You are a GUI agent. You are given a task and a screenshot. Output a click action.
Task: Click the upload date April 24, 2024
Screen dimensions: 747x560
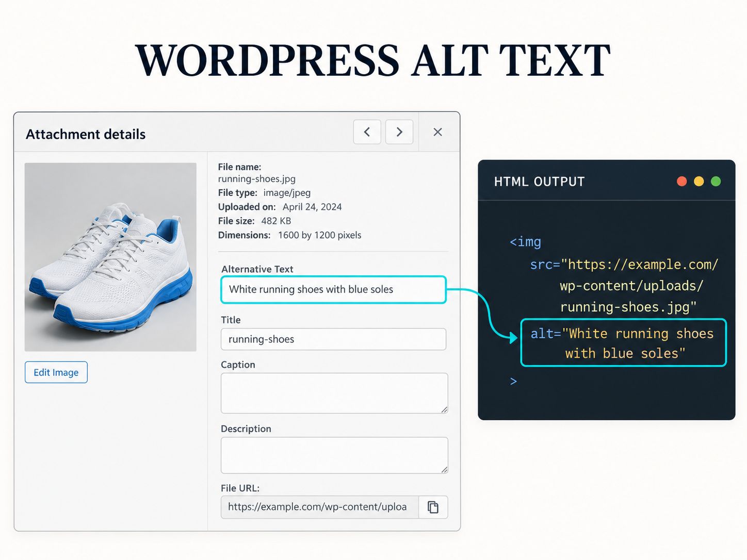point(312,207)
